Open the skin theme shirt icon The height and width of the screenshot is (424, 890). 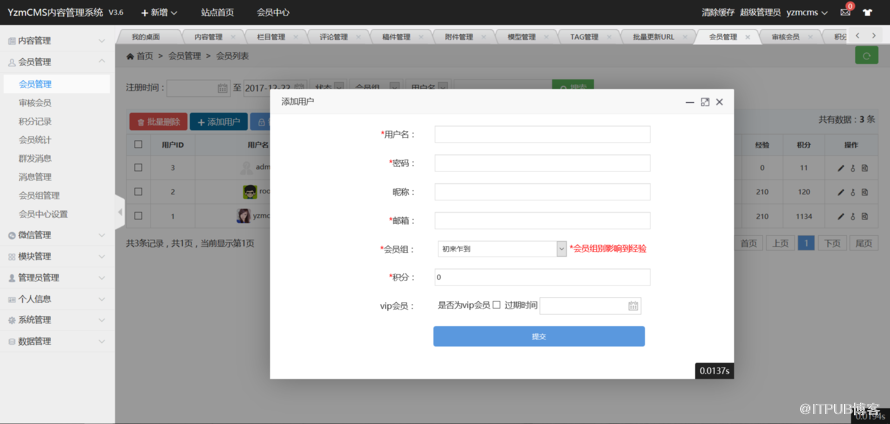pyautogui.click(x=867, y=12)
